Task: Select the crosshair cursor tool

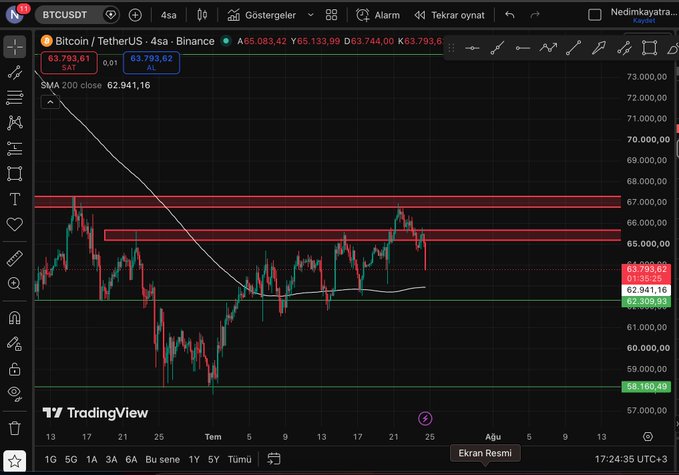Action: pos(15,47)
